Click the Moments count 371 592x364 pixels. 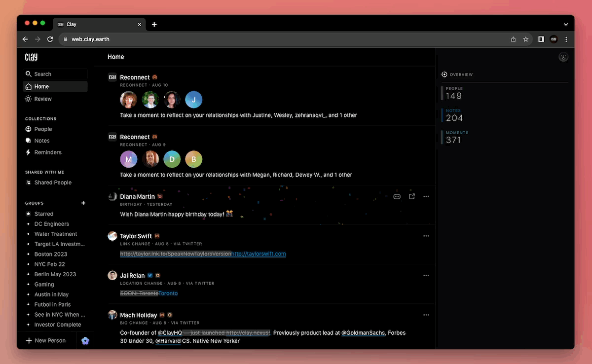454,140
